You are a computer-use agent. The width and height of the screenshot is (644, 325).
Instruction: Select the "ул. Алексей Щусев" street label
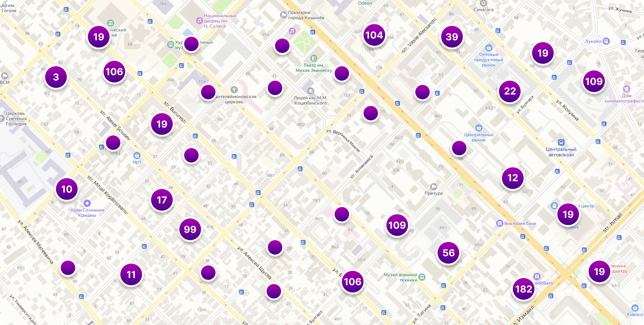click(254, 262)
